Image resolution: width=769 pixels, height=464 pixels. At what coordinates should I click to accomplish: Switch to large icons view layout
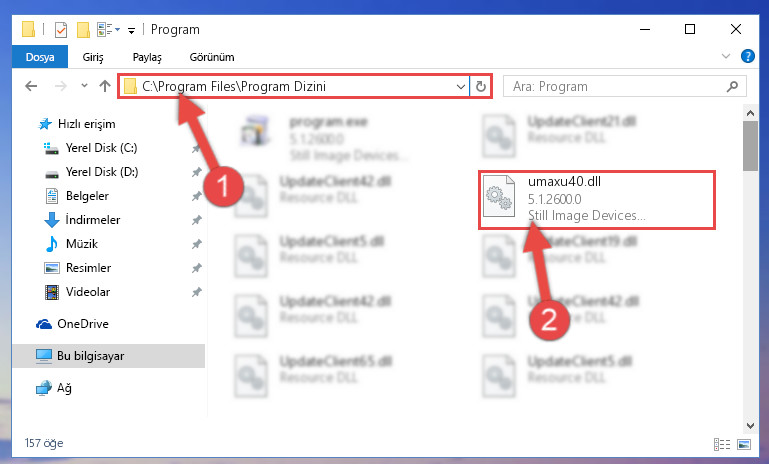(744, 444)
